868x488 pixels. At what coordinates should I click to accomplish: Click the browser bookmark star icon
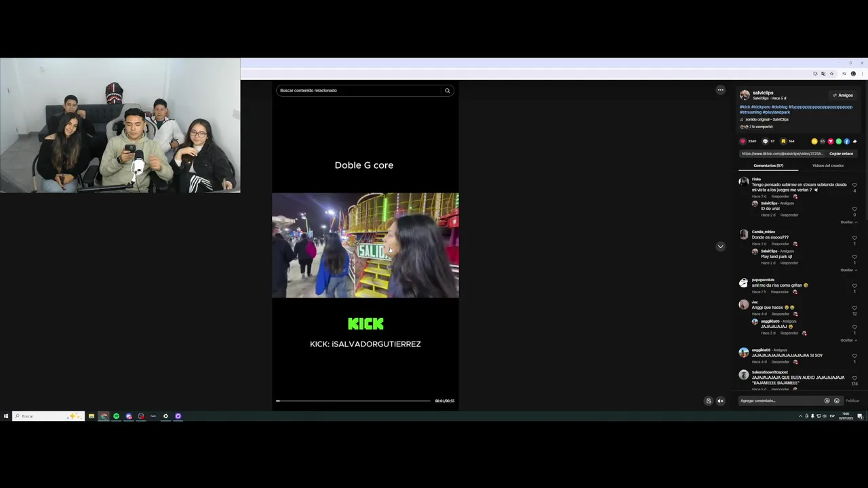831,74
